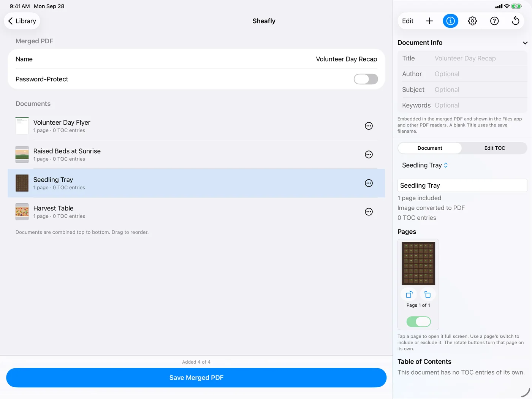Click Harvest Table thumbnail image

pyautogui.click(x=22, y=212)
